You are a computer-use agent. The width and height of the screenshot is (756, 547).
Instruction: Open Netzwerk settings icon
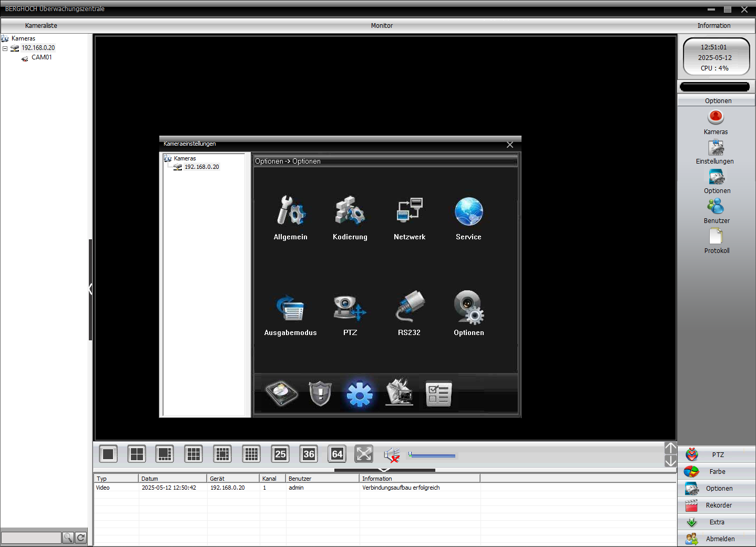click(410, 211)
